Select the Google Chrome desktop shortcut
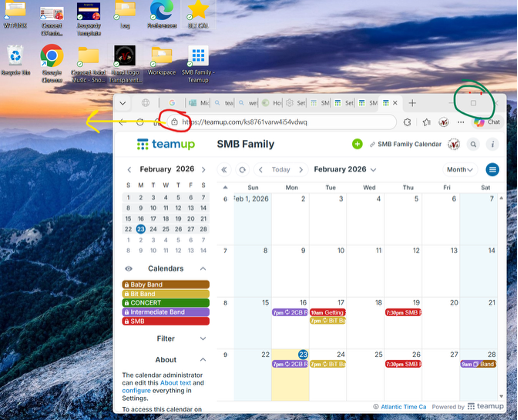 (52, 63)
